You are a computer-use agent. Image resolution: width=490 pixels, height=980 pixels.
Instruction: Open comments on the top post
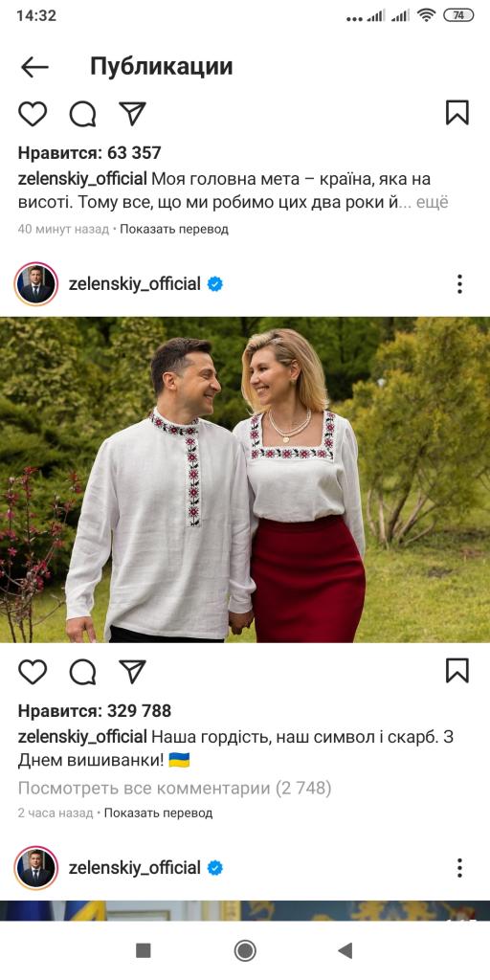point(82,114)
